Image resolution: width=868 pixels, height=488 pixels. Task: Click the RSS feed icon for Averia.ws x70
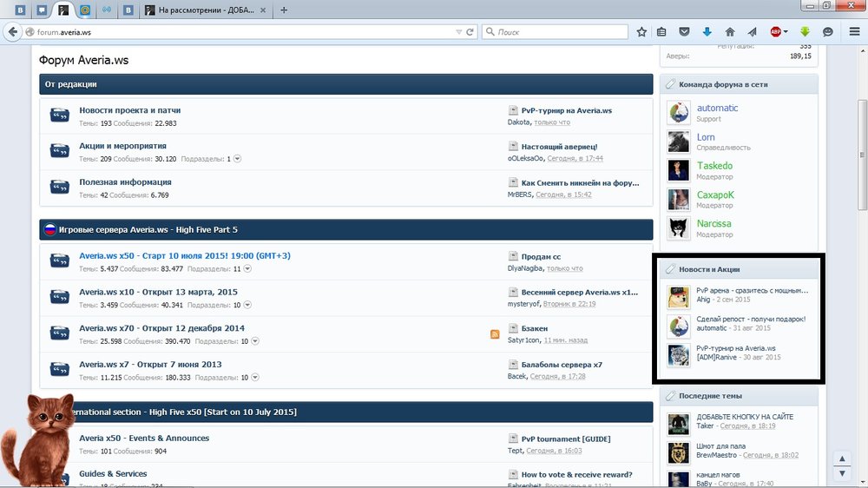495,333
